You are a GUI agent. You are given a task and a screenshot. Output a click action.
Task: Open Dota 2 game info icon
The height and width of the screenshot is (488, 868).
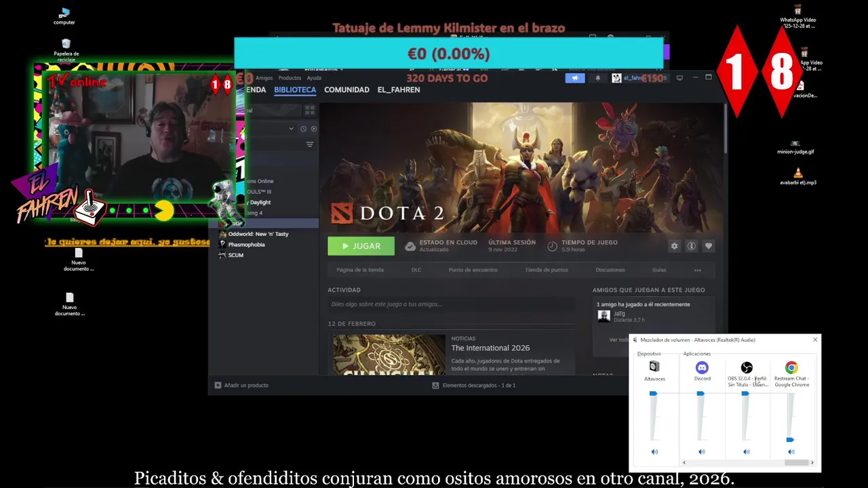[691, 246]
